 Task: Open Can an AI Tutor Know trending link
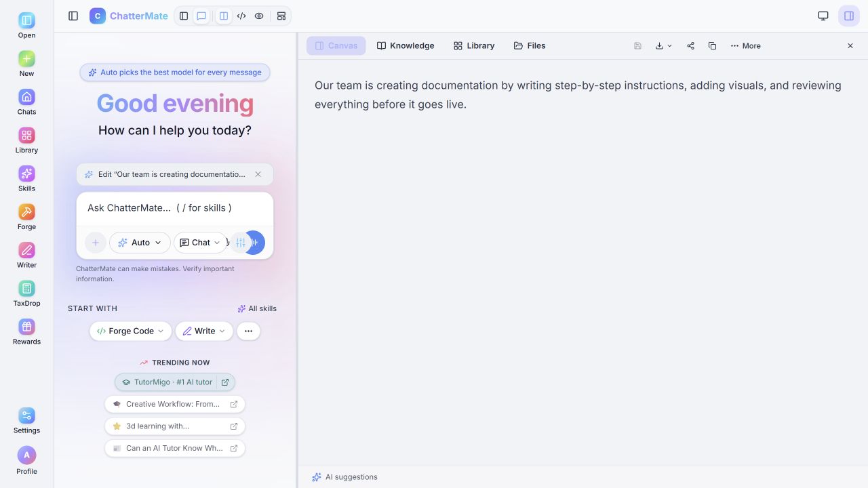[x=175, y=448]
